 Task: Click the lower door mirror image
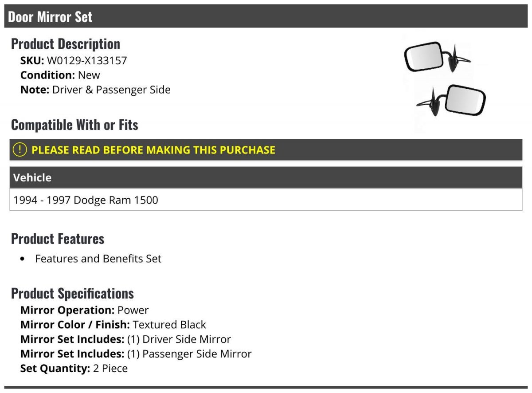451,100
